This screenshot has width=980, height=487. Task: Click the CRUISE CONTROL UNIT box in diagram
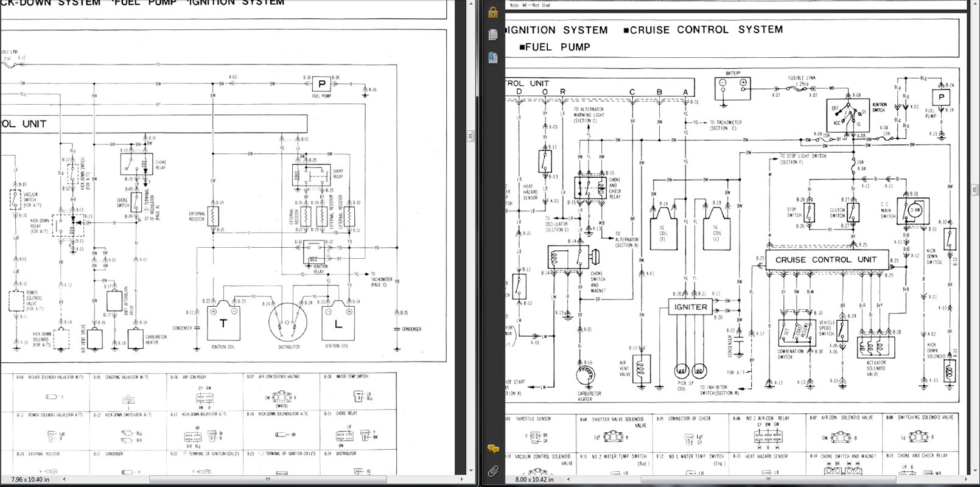pos(825,260)
